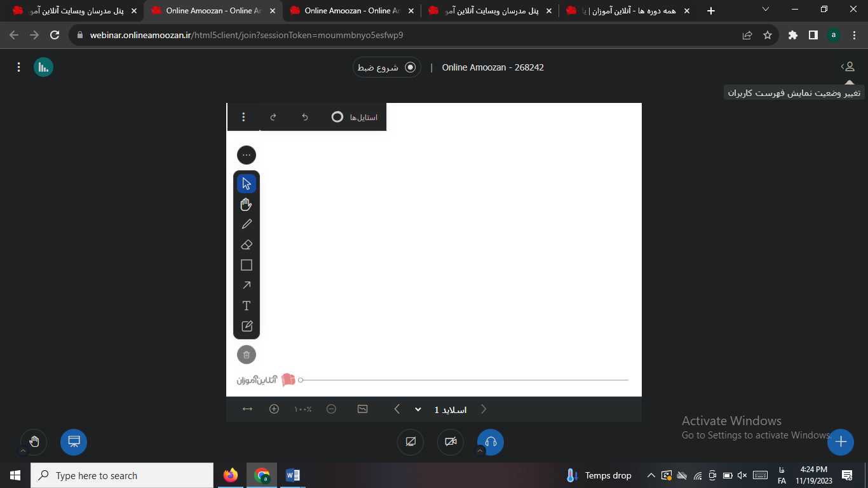Select the eraser tool
The image size is (868, 488).
247,245
